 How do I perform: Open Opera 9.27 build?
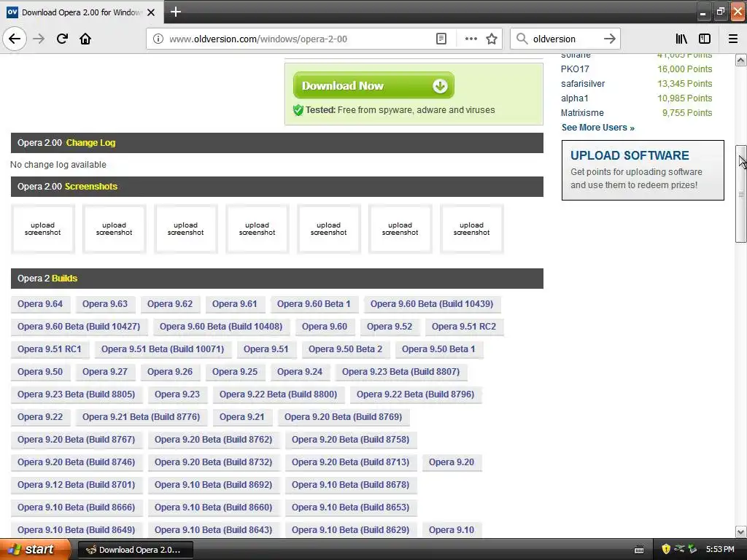tap(105, 372)
